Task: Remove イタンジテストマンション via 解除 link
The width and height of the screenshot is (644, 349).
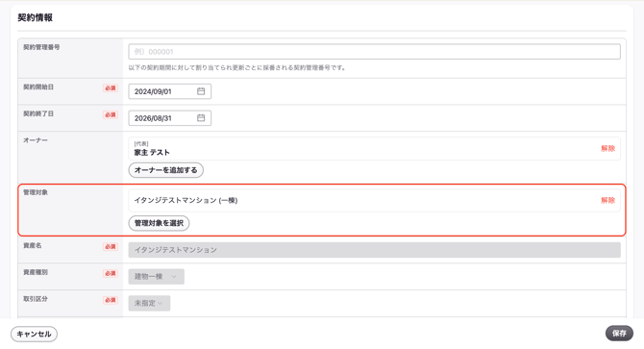Action: pyautogui.click(x=607, y=200)
